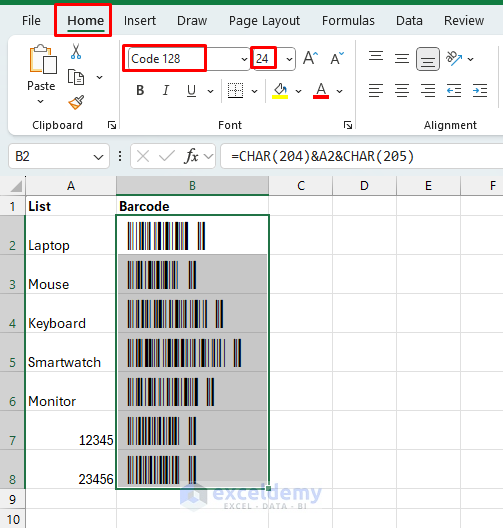The height and width of the screenshot is (528, 503).
Task: Apply Borders with the borders icon
Action: click(x=235, y=91)
